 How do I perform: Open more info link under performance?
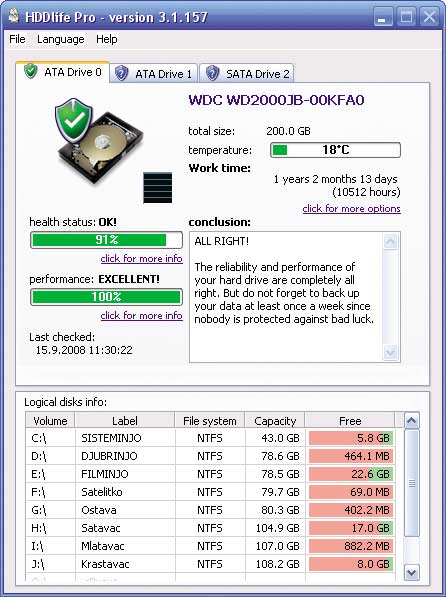[x=141, y=316]
